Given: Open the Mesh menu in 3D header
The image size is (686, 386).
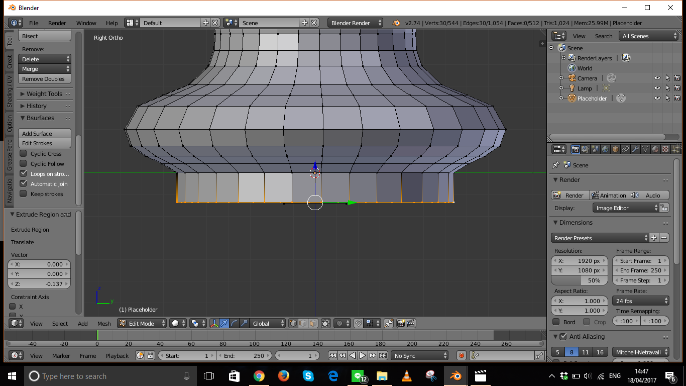Looking at the screenshot, I should pyautogui.click(x=104, y=324).
